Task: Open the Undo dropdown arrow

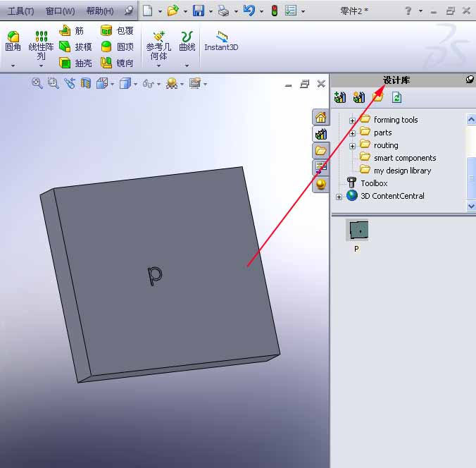Action: (261, 12)
